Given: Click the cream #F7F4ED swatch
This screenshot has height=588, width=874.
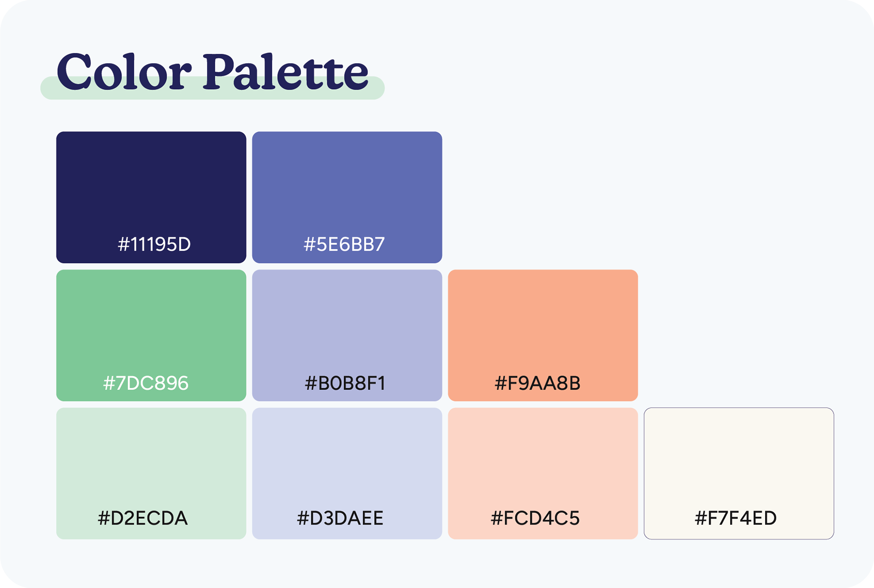Looking at the screenshot, I should click(x=739, y=473).
